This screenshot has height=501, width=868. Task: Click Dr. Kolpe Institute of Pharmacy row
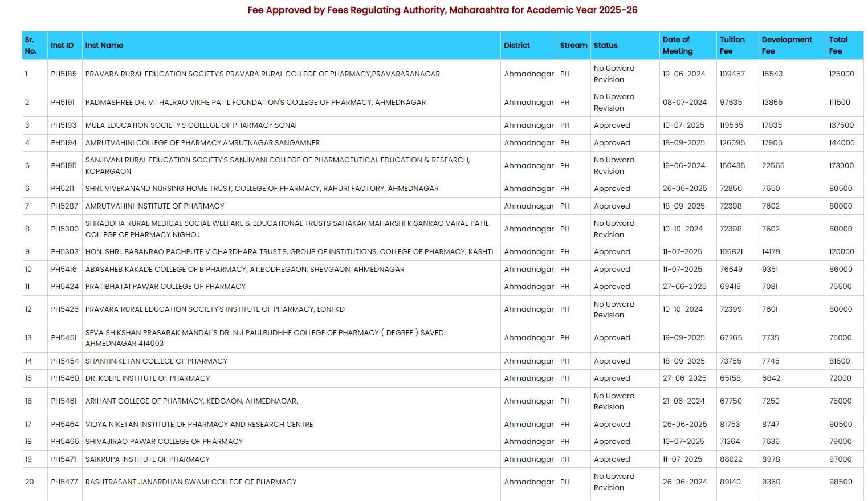[148, 378]
